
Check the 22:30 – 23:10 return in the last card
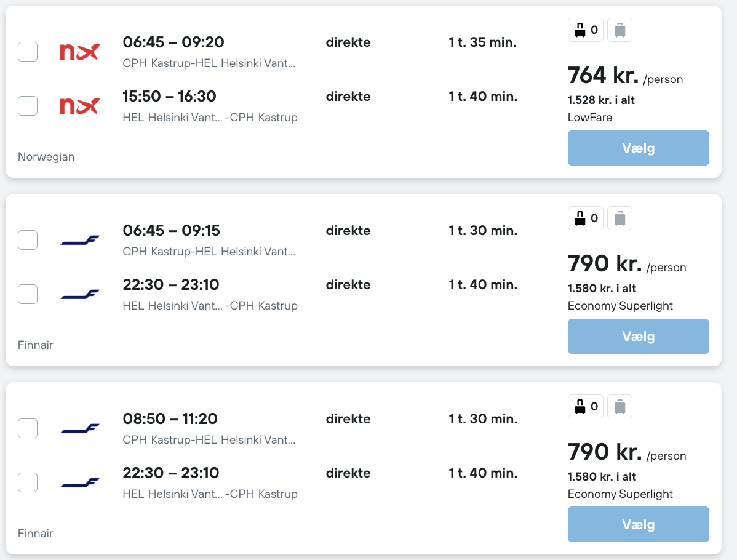click(28, 482)
